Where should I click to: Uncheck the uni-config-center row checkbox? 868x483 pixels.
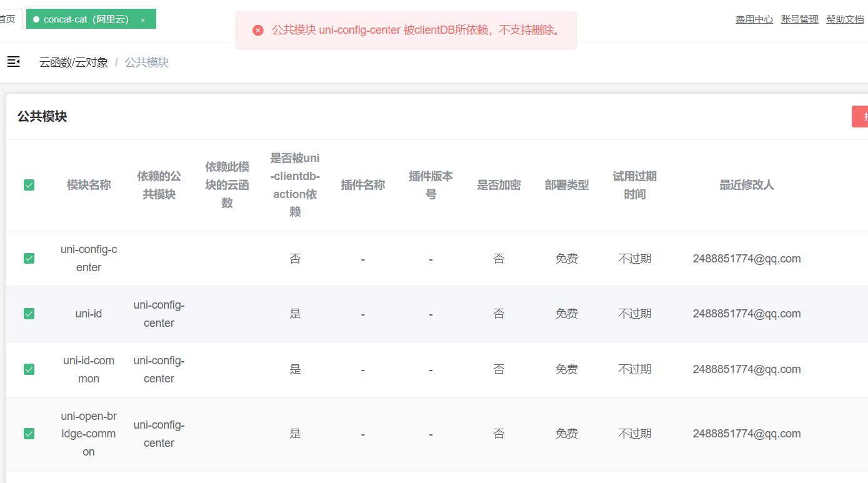[x=29, y=258]
